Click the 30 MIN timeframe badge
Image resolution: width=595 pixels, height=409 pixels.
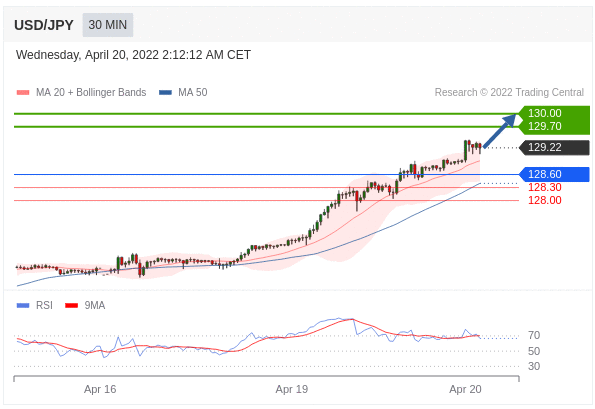tap(108, 25)
